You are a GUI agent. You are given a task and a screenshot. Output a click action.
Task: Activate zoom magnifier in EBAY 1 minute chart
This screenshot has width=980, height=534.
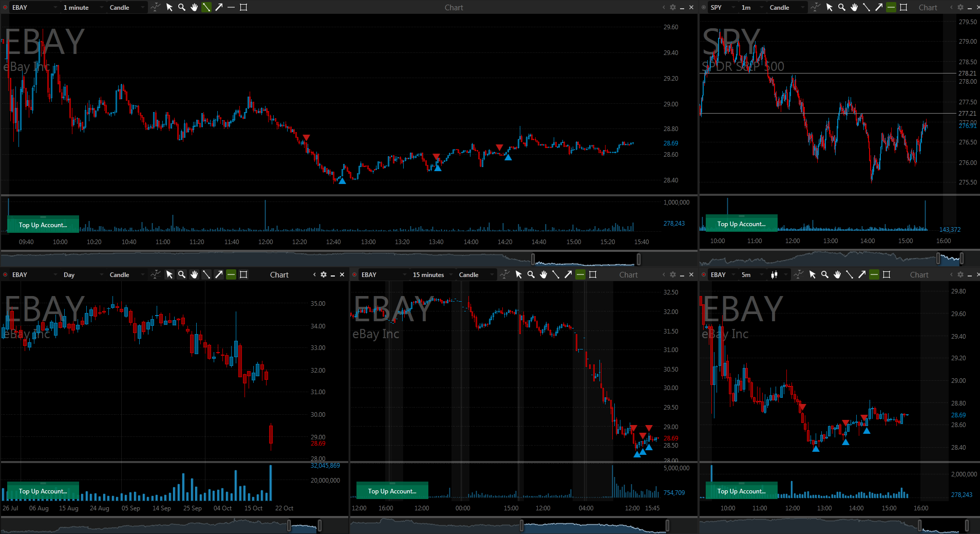point(182,7)
